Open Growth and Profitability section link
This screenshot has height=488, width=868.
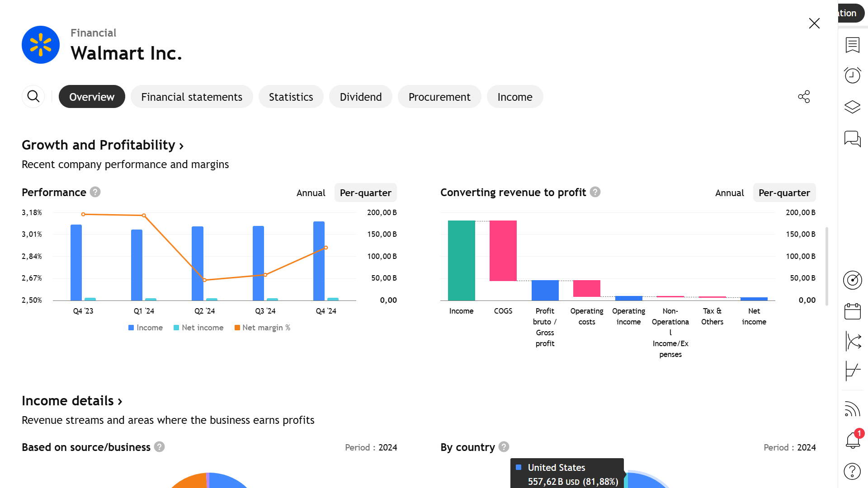[x=103, y=145]
